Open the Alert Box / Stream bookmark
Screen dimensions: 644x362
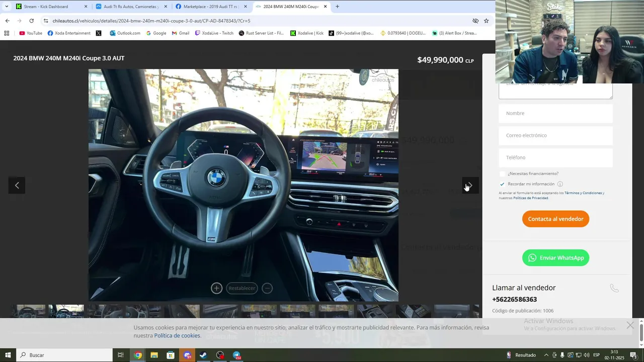coord(454,33)
